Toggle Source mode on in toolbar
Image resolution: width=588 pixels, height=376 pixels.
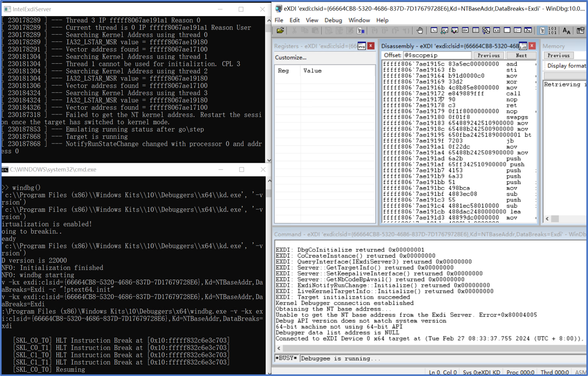[x=542, y=31]
